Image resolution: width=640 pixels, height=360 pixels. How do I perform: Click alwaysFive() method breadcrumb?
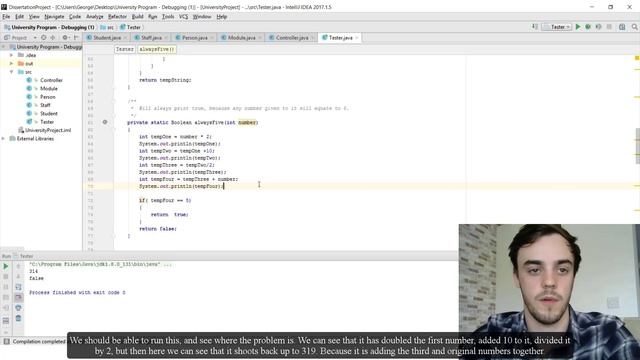pos(157,49)
